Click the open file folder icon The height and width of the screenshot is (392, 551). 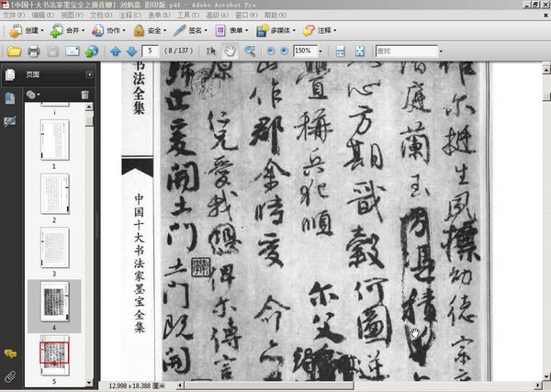13,50
